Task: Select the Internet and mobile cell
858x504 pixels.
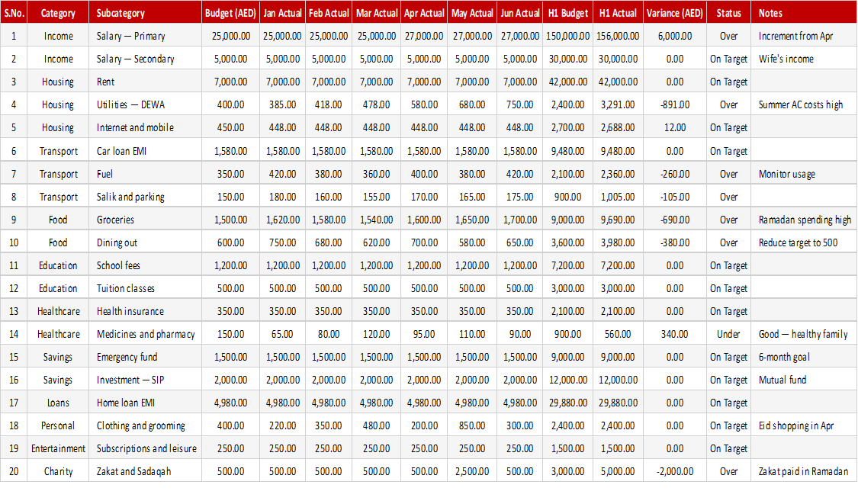Action: click(x=145, y=128)
